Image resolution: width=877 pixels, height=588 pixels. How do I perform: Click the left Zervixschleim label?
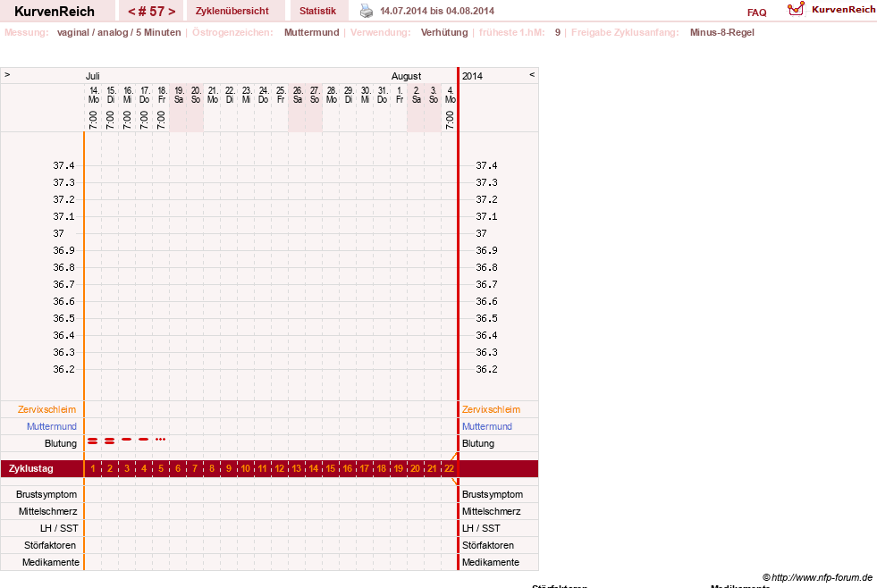point(46,409)
